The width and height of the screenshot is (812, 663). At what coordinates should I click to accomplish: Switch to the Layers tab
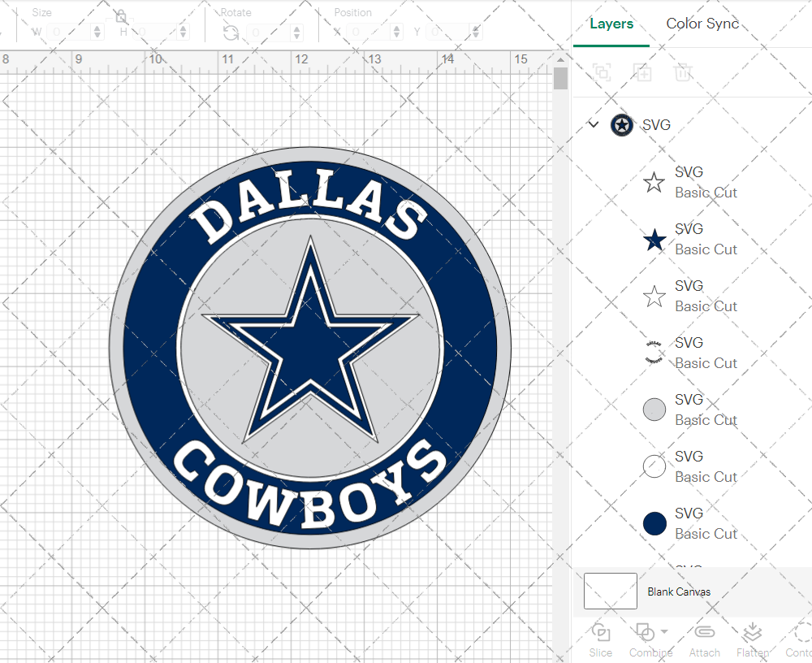pyautogui.click(x=611, y=24)
